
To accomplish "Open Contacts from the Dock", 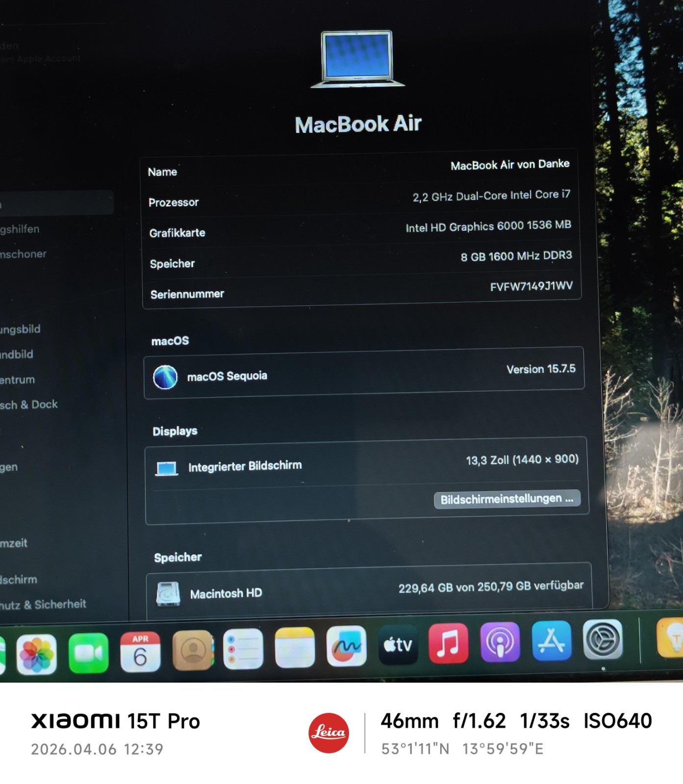I will [193, 650].
